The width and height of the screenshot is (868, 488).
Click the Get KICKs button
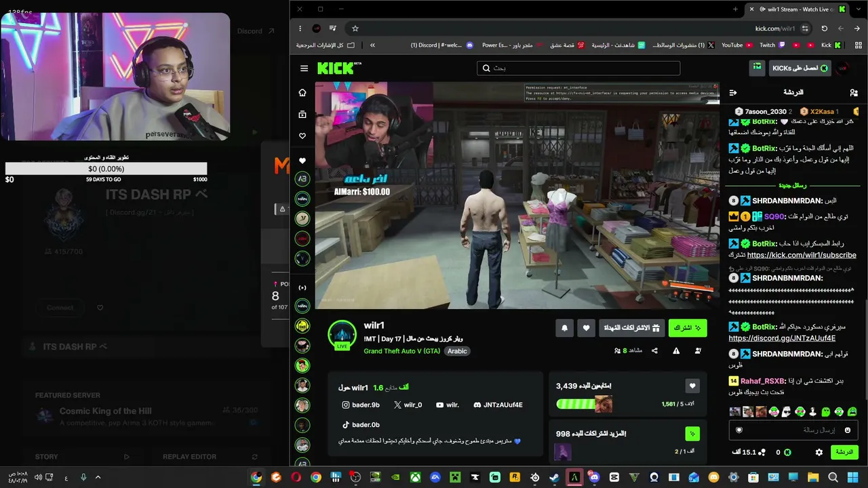click(x=800, y=68)
